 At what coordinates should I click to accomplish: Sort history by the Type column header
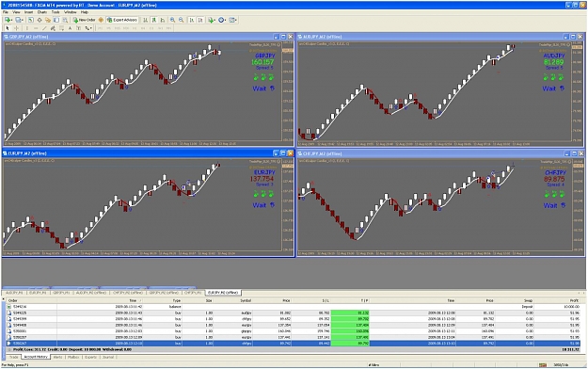click(176, 300)
